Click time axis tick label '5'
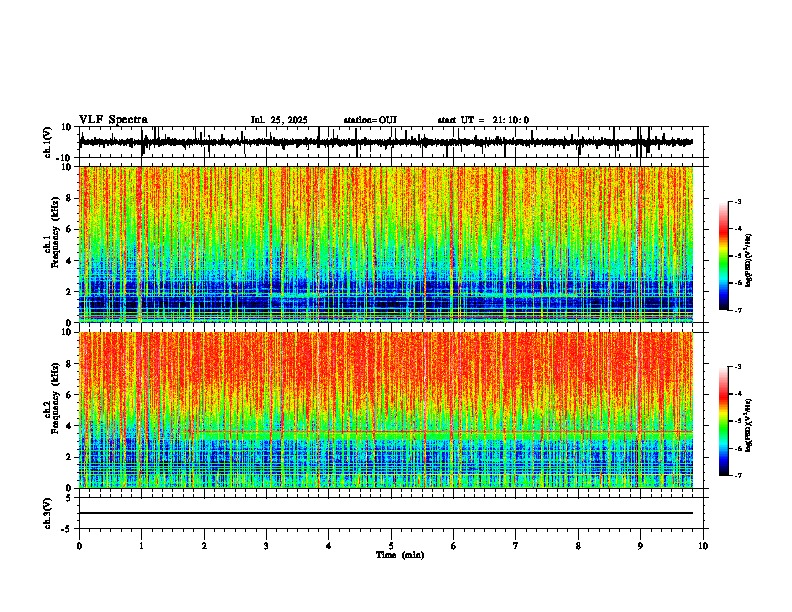This screenshot has width=792, height=612. point(391,546)
